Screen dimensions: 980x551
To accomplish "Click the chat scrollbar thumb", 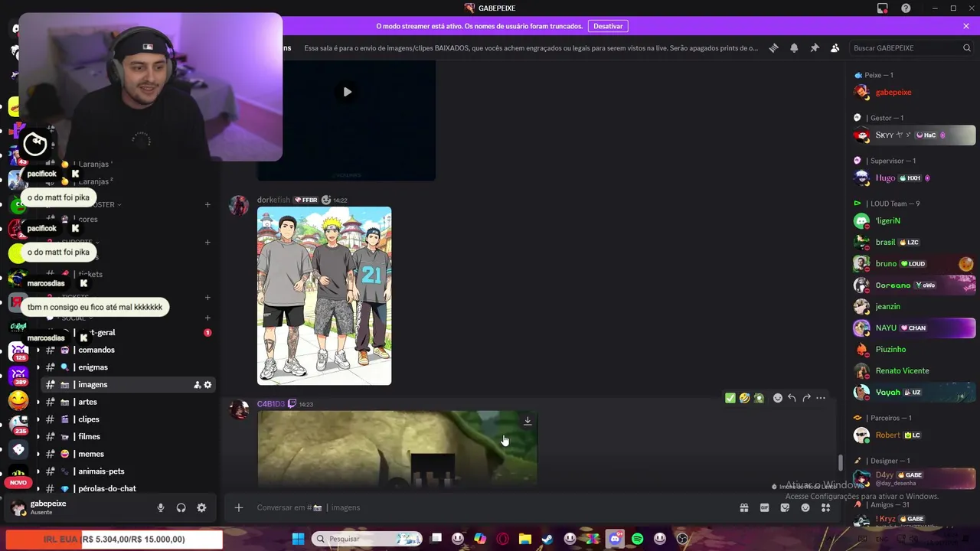I will tap(841, 463).
